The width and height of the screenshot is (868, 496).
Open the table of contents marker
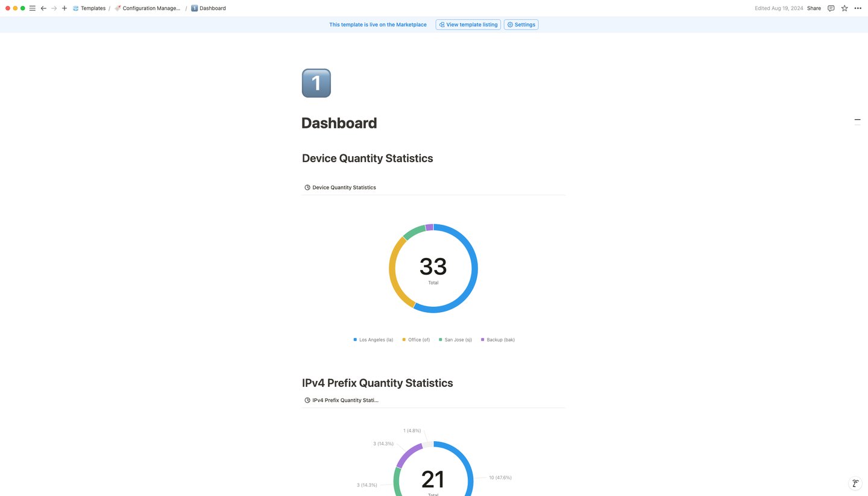tap(857, 121)
